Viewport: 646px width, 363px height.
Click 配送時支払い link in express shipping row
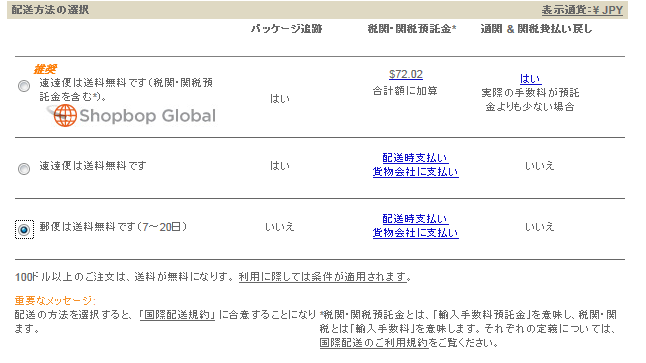point(415,157)
